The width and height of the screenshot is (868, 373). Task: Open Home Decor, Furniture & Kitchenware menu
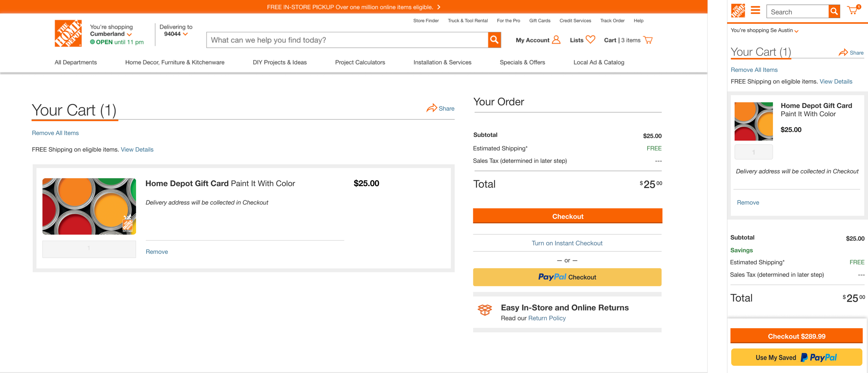pyautogui.click(x=175, y=62)
